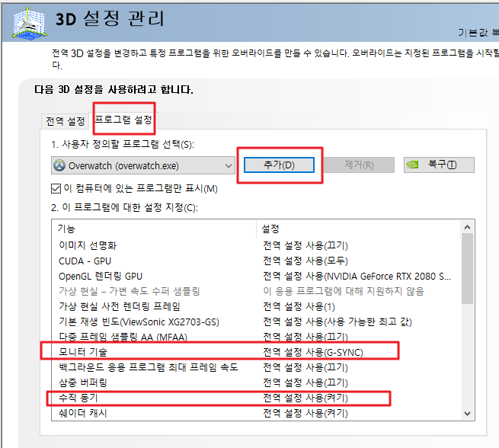Click the 가상 현실 – 가변 속도 수퍼 샘플링 row

click(256, 291)
